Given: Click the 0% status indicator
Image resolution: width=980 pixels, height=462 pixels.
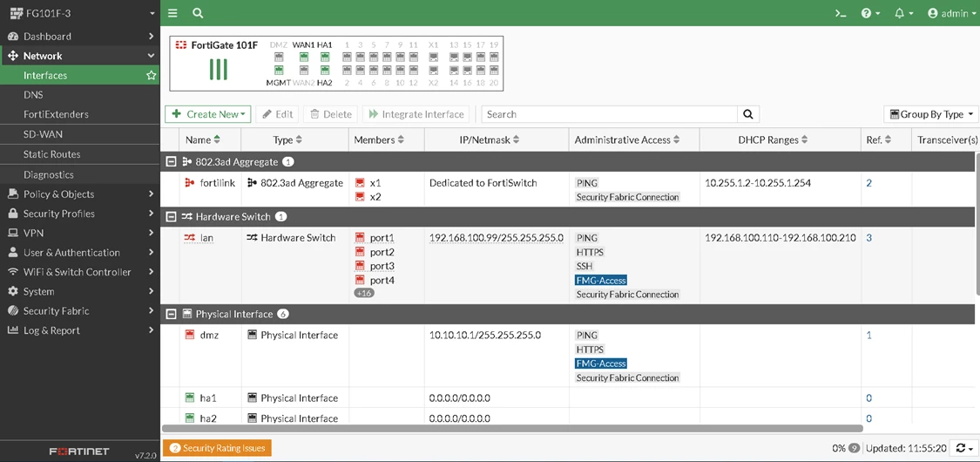Looking at the screenshot, I should click(x=846, y=448).
